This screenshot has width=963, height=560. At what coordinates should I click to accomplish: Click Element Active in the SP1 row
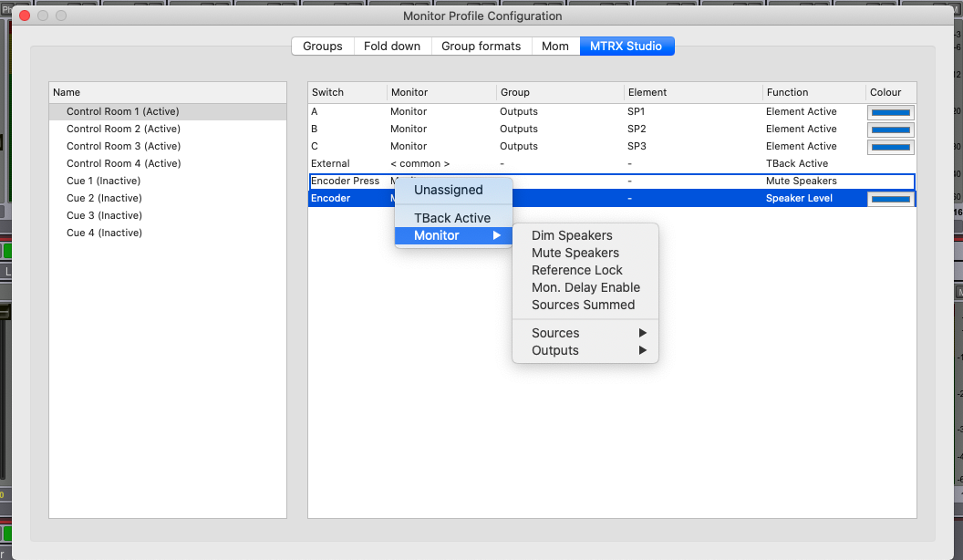click(x=801, y=111)
